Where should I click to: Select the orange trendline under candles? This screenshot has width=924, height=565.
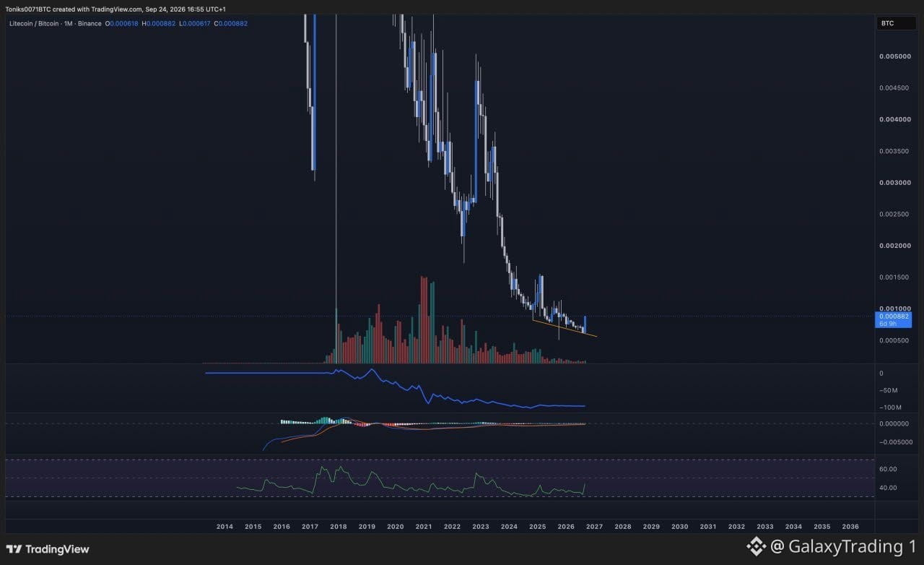(x=565, y=328)
